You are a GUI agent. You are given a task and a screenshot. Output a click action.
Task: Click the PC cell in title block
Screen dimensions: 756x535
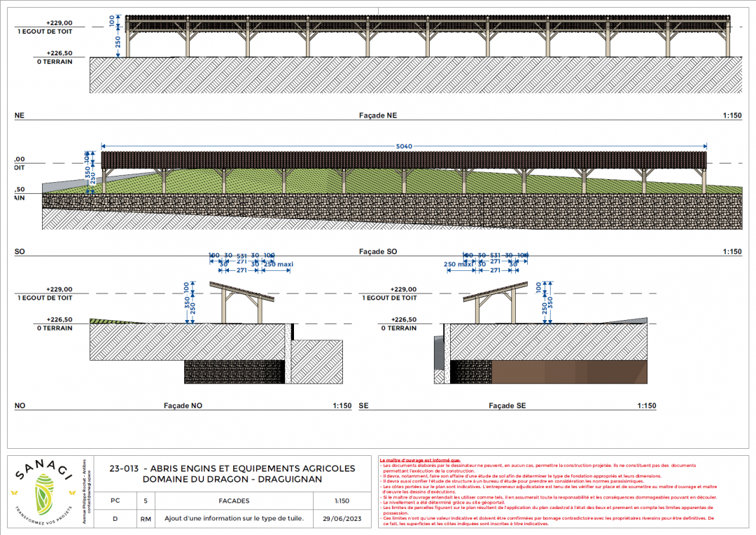tap(115, 501)
